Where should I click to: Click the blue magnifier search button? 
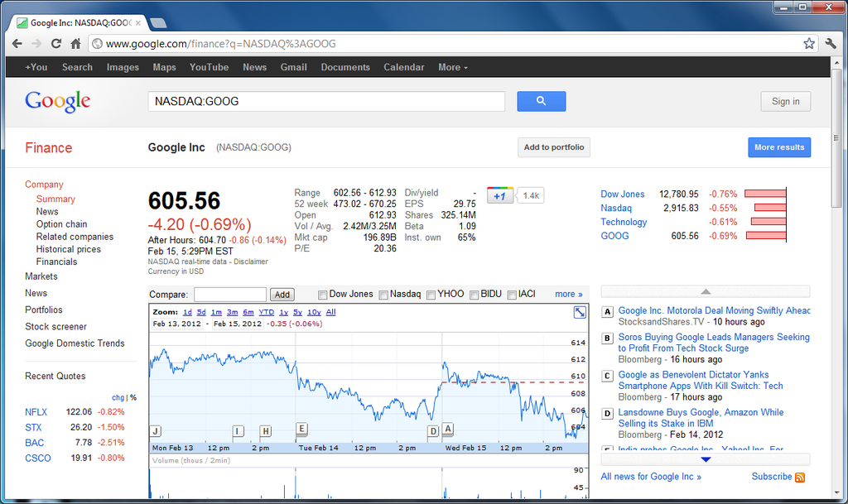[541, 101]
